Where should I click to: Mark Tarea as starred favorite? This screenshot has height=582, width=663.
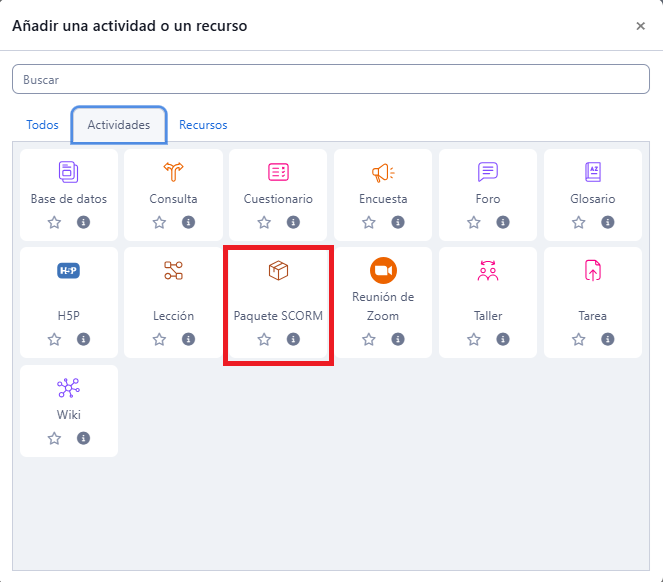click(579, 340)
